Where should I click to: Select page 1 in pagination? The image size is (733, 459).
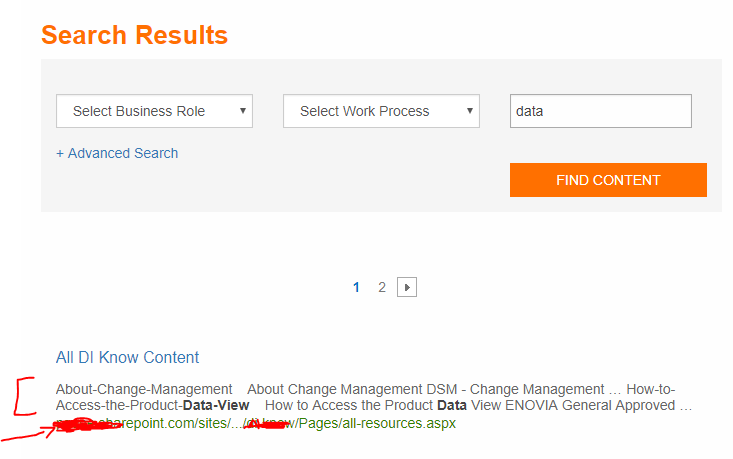click(356, 287)
